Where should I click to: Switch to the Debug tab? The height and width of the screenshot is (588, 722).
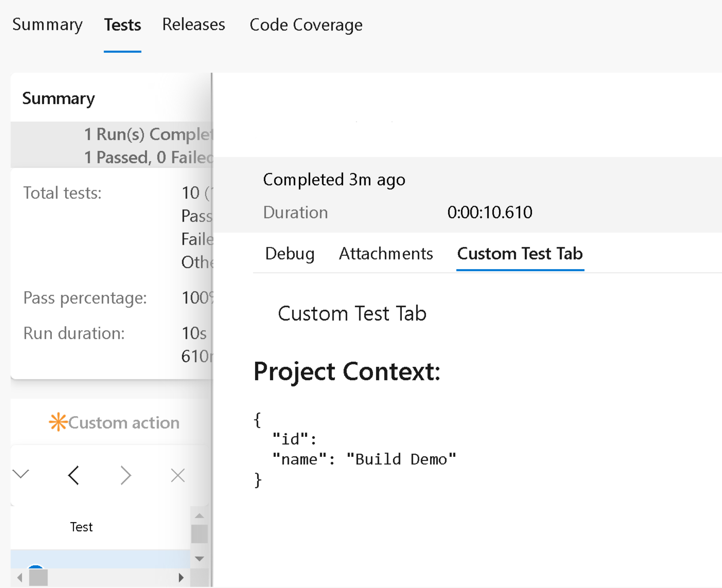(289, 254)
